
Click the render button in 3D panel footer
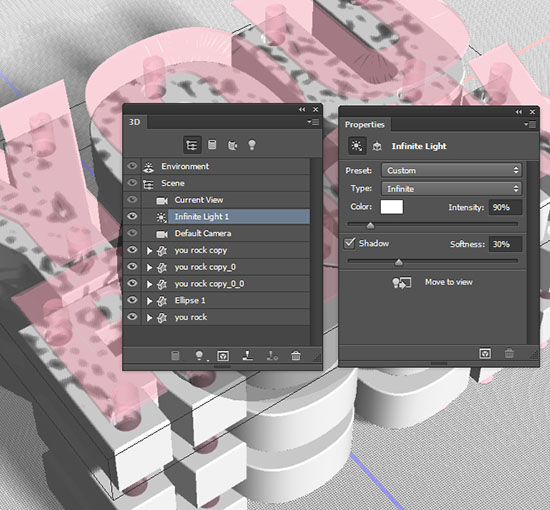pyautogui.click(x=223, y=356)
